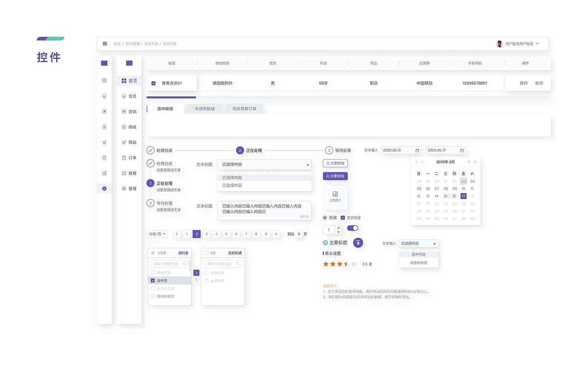Click the user avatar picture in header
This screenshot has height=368, width=588.
(x=499, y=44)
